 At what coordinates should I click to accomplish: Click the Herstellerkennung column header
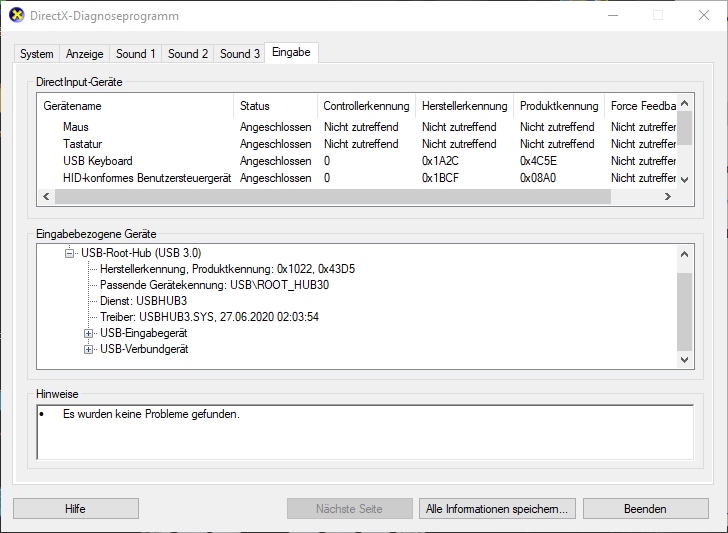click(464, 106)
